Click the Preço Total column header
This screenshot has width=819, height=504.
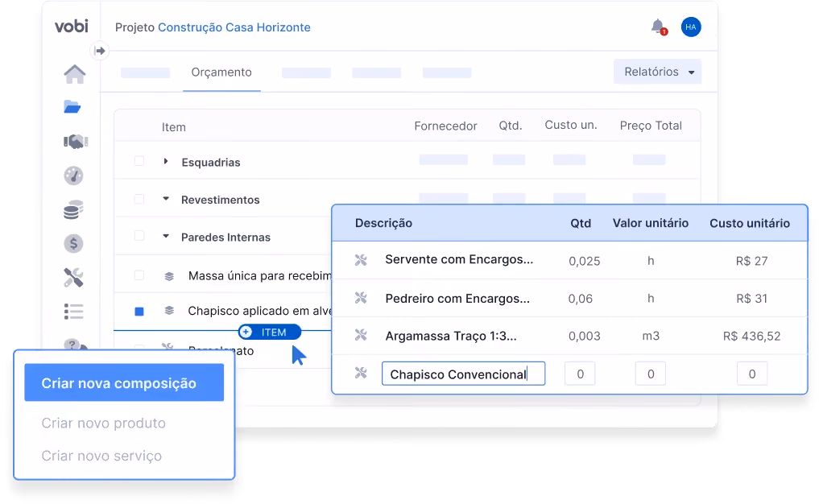coord(651,126)
